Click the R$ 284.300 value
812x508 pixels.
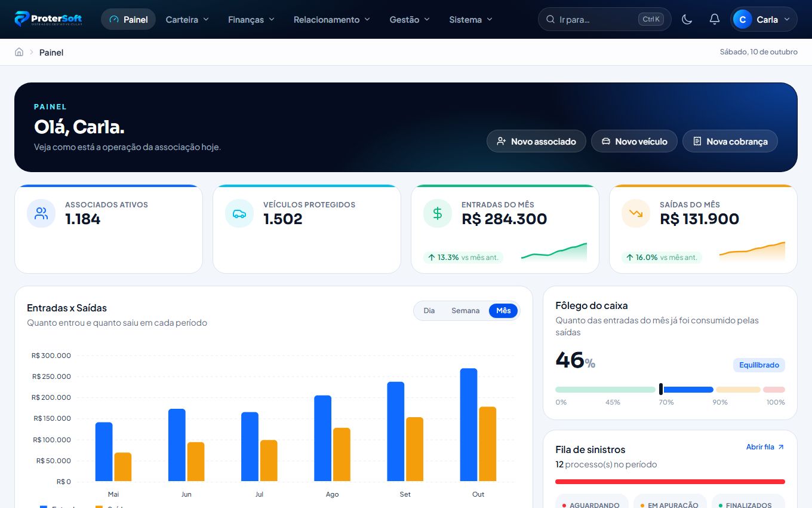(505, 219)
